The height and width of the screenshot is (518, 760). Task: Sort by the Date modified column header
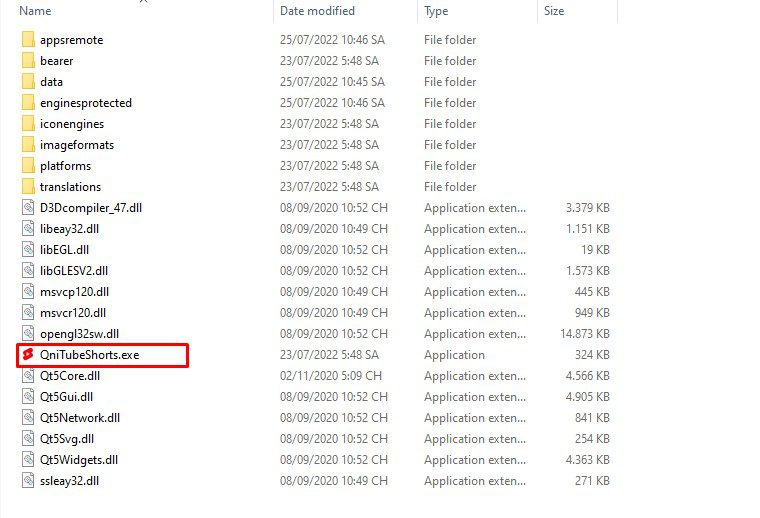(317, 11)
